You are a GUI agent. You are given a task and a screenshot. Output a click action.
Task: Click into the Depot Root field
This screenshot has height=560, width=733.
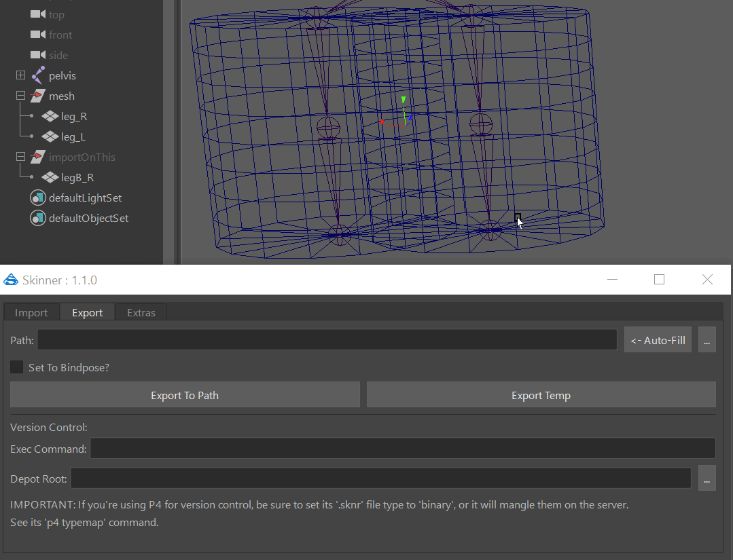point(380,479)
